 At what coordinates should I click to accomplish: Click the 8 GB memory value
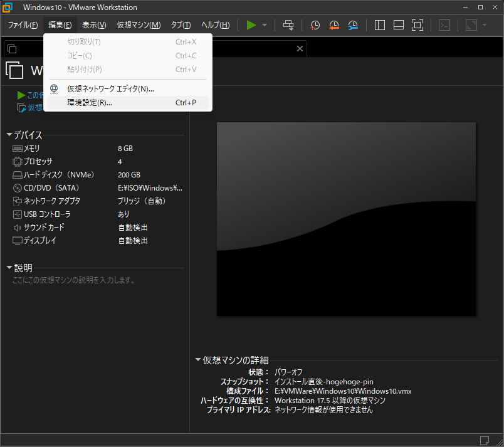click(x=125, y=149)
